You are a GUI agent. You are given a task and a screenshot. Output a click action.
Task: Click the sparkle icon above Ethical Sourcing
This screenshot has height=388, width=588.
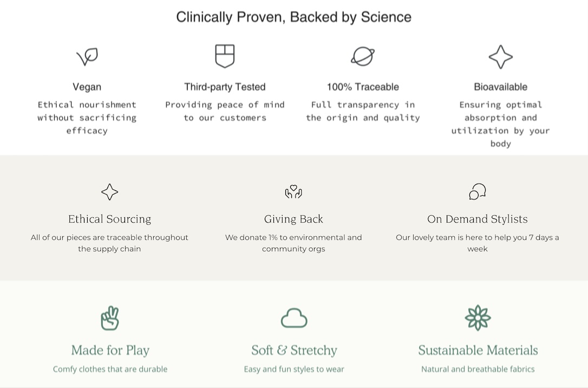109,192
